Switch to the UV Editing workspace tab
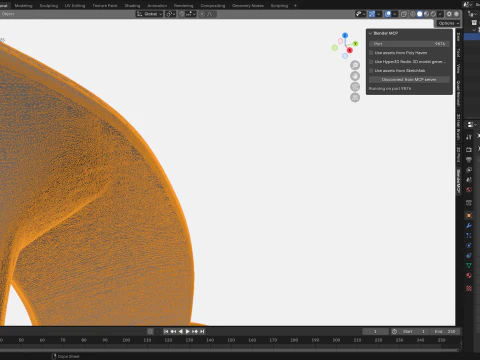This screenshot has width=480, height=360. tap(75, 6)
